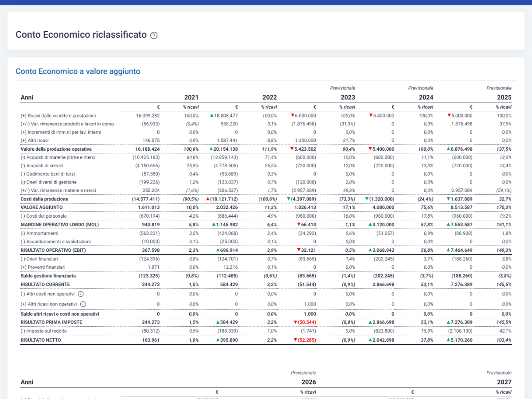The width and height of the screenshot is (532, 399).
Task: Select the 2026 year column header
Action: point(309,382)
